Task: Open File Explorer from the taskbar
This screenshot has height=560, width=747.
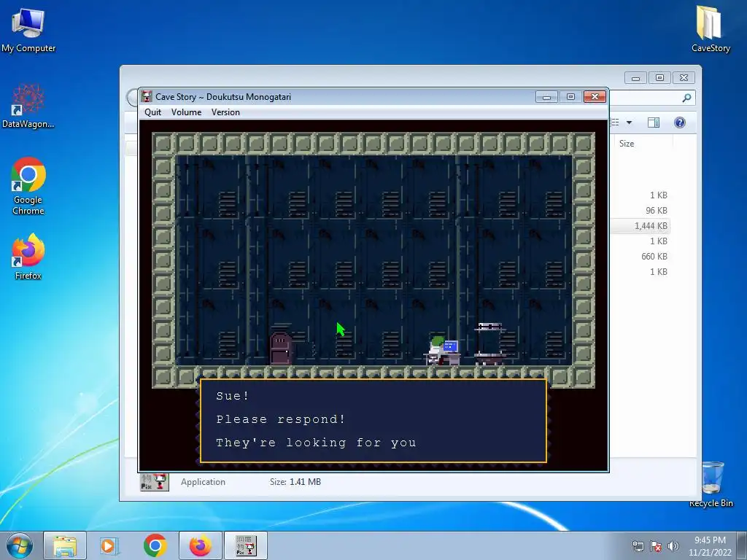Action: point(65,545)
